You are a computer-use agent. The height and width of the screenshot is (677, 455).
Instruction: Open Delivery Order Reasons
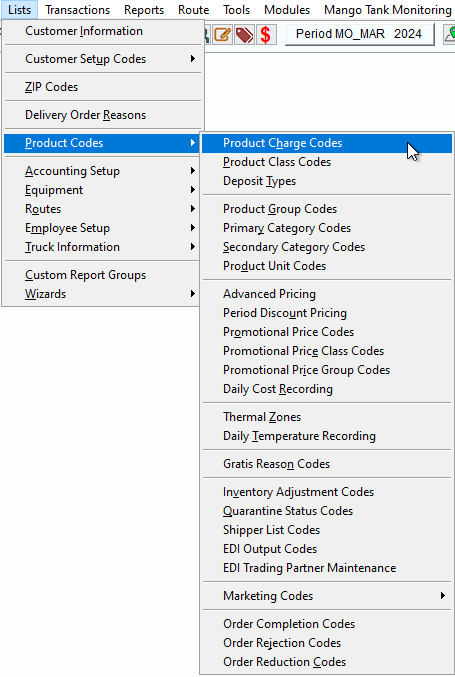point(103,115)
